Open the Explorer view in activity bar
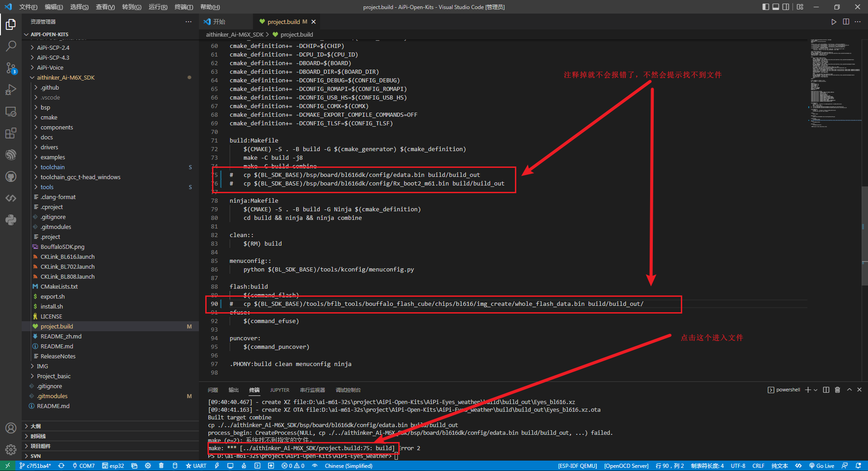This screenshot has width=868, height=471. point(11,24)
